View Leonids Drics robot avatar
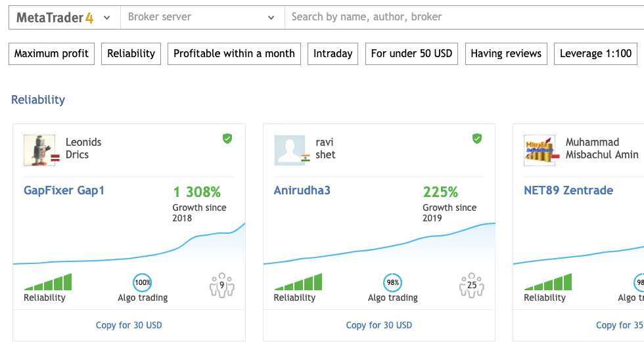Image resolution: width=644 pixels, height=352 pixels. (x=39, y=150)
